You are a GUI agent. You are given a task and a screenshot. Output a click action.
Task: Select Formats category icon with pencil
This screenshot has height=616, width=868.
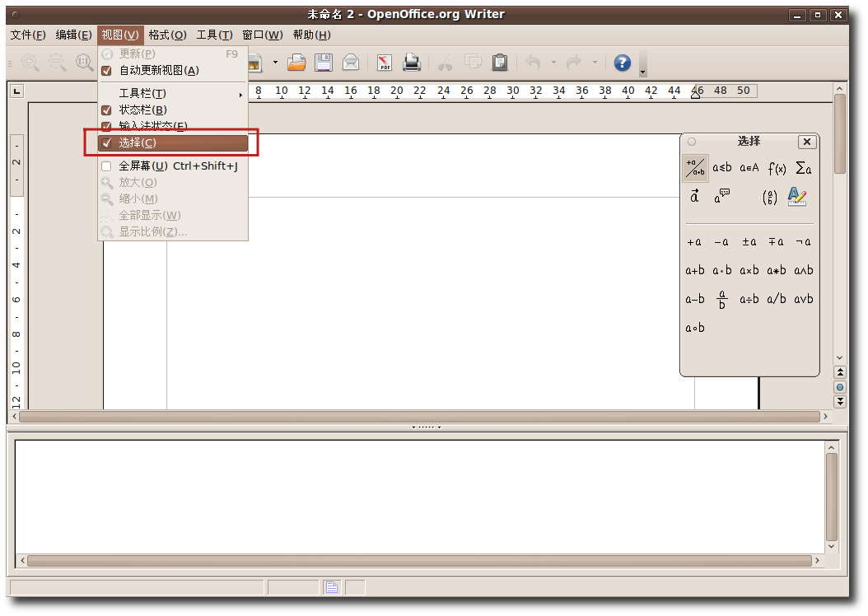(x=797, y=197)
